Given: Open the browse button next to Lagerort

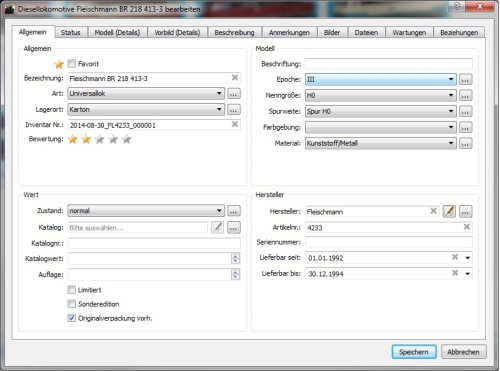Looking at the screenshot, I should 234,109.
